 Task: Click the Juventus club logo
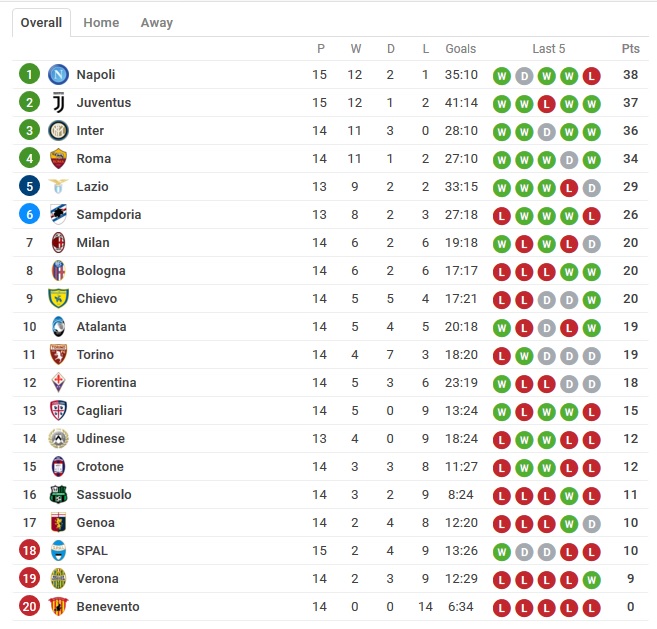pos(58,103)
